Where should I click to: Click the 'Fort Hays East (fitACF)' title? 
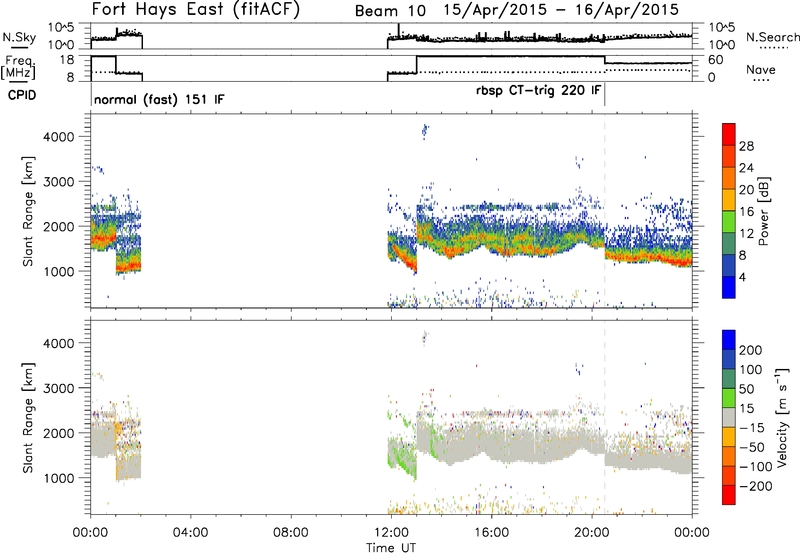point(196,9)
